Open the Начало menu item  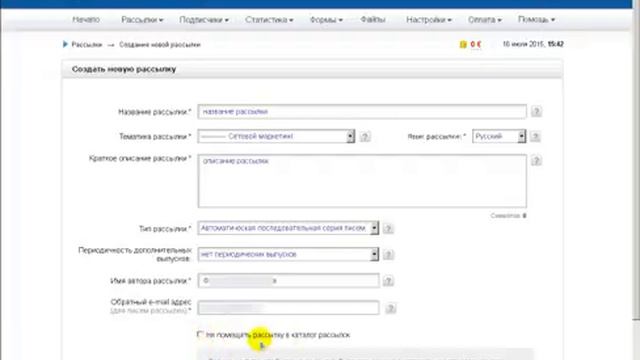(x=86, y=20)
